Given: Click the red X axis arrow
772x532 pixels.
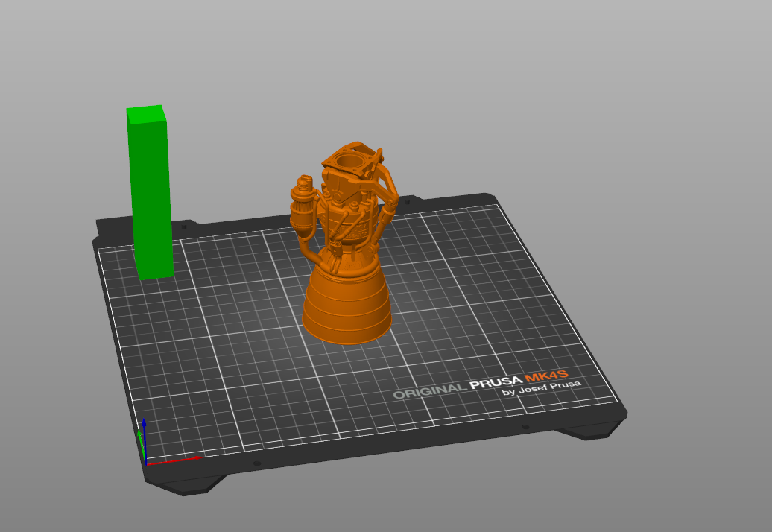Looking at the screenshot, I should (175, 460).
